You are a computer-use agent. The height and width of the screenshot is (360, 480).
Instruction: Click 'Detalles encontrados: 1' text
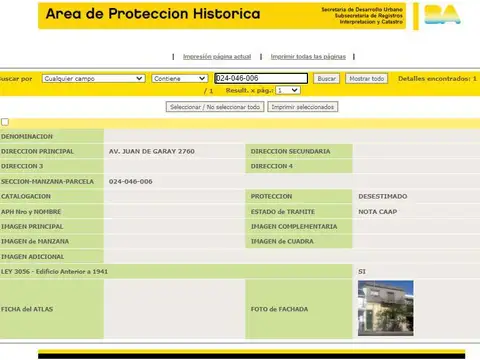[437, 79]
